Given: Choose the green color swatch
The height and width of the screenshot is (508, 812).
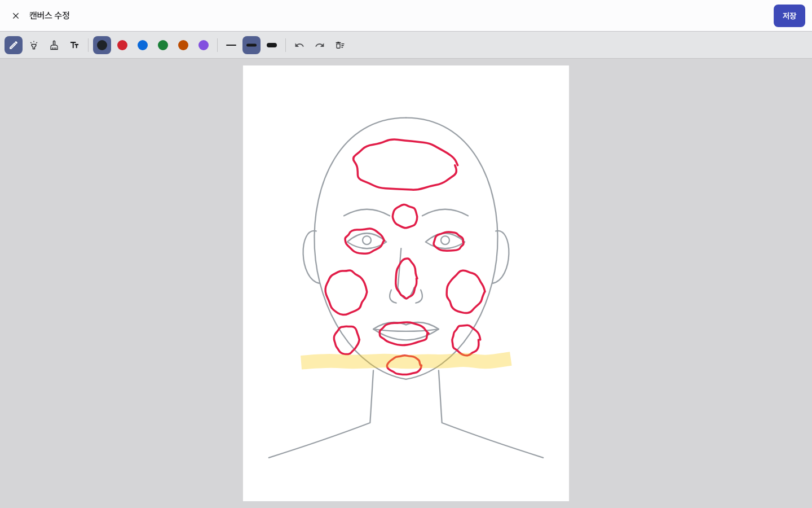Looking at the screenshot, I should pos(163,45).
